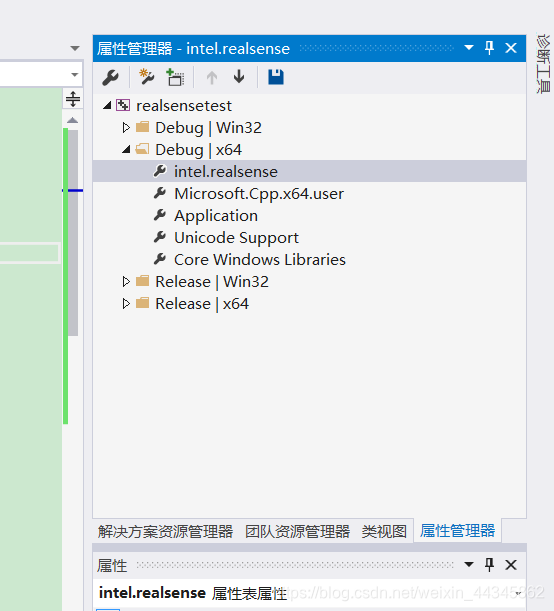The height and width of the screenshot is (611, 554).
Task: Expand the Release | x64 node
Action: pyautogui.click(x=126, y=303)
